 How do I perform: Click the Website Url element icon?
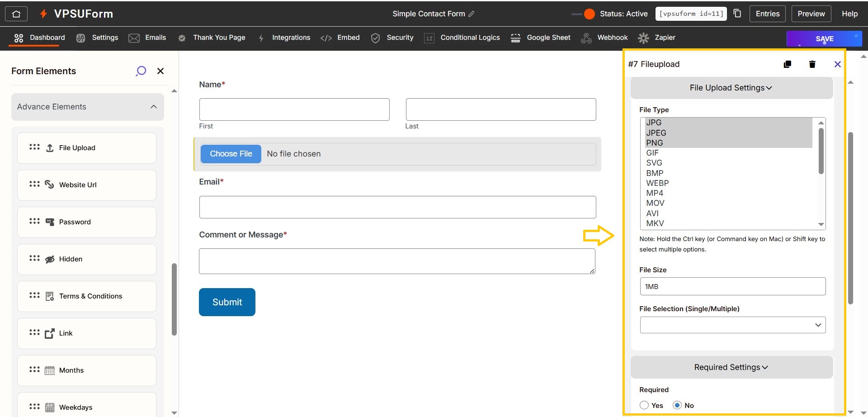pos(49,185)
